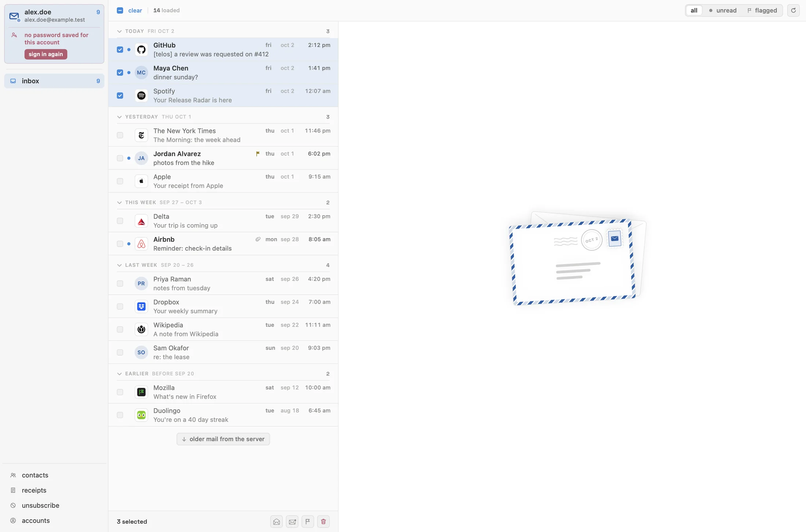Tick the Priya Raman email checkbox

click(x=120, y=284)
